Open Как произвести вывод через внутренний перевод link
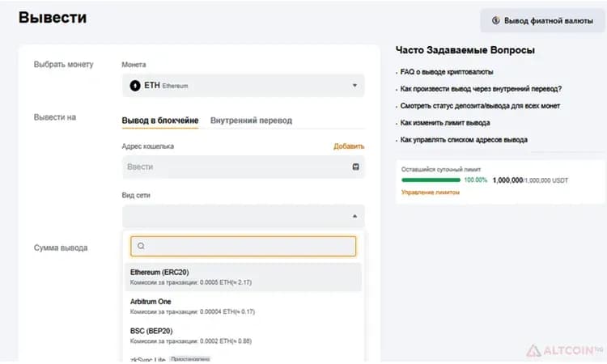Viewport: 607px width, 364px height. pos(481,89)
